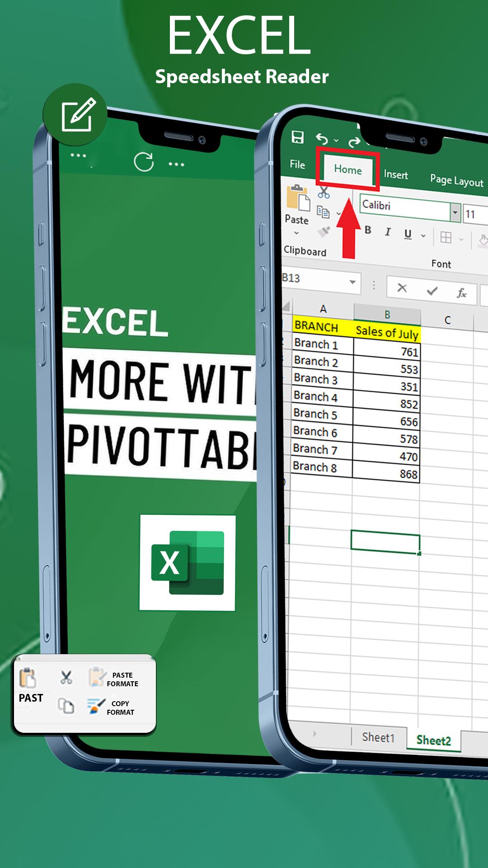Image resolution: width=488 pixels, height=868 pixels.
Task: Click the cell containing 761
Action: click(387, 350)
